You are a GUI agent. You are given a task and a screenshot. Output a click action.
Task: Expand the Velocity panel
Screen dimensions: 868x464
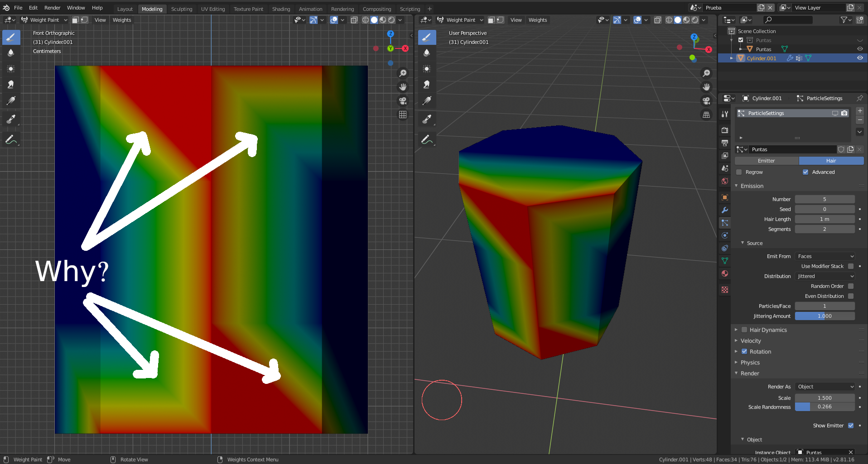[751, 341]
